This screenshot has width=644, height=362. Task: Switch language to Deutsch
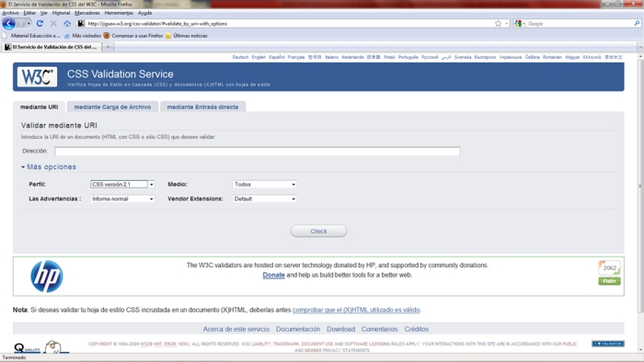[x=240, y=57]
